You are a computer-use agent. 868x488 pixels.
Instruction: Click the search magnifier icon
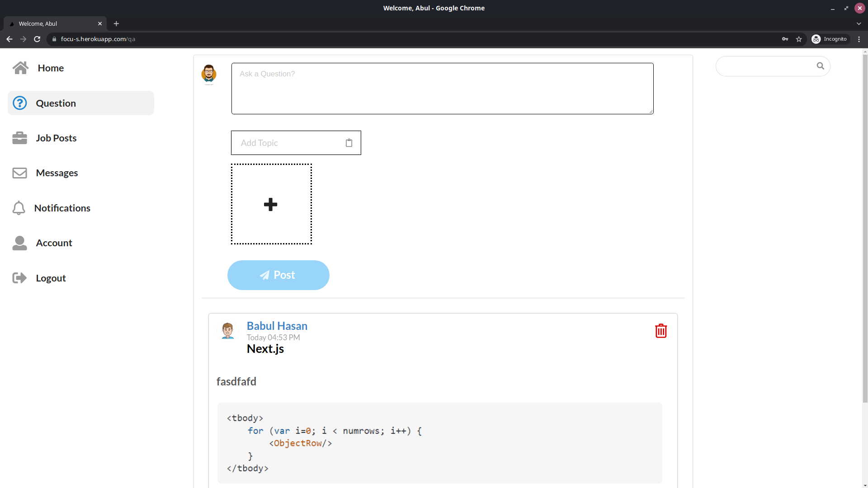click(820, 66)
